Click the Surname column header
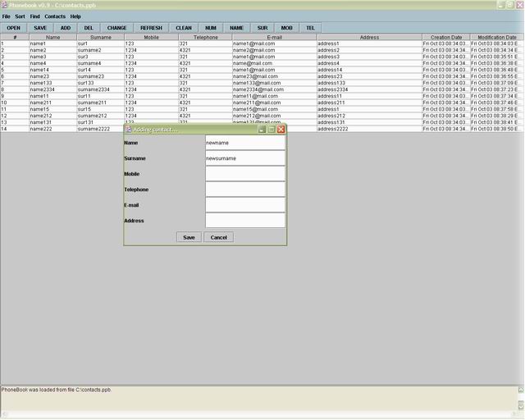Screen dimensions: 525x420 (x=101, y=37)
